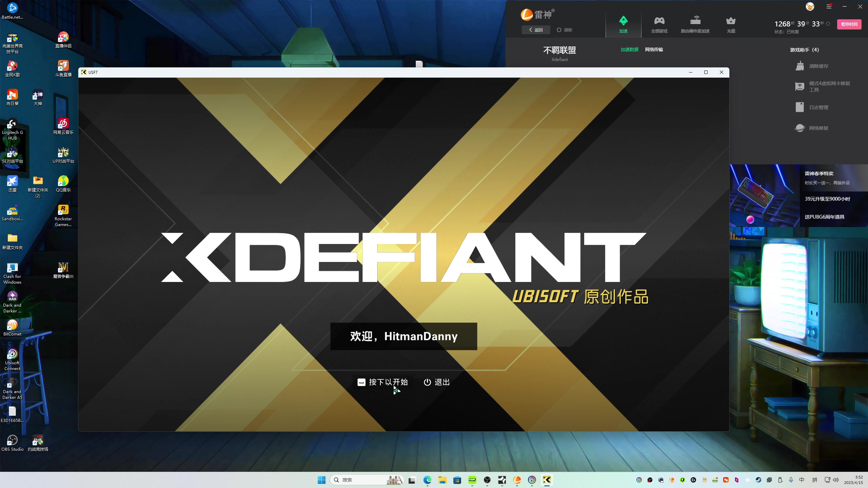Open volume control in system tray
The width and height of the screenshot is (868, 488).
836,480
